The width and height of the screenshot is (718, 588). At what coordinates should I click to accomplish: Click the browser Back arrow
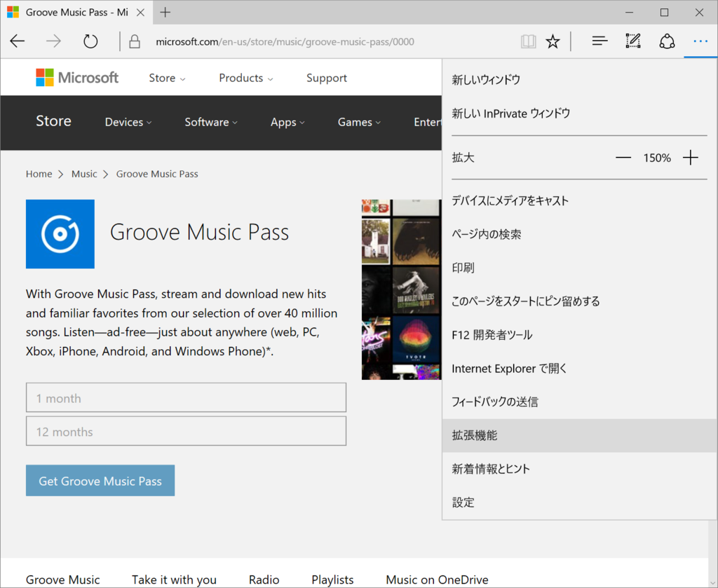coord(18,41)
